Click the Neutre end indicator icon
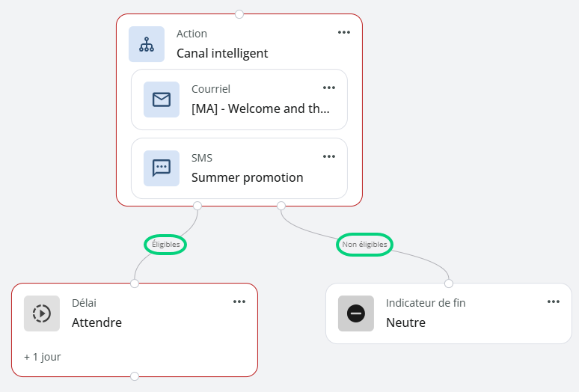Viewport: 579px width, 392px height. coord(356,313)
